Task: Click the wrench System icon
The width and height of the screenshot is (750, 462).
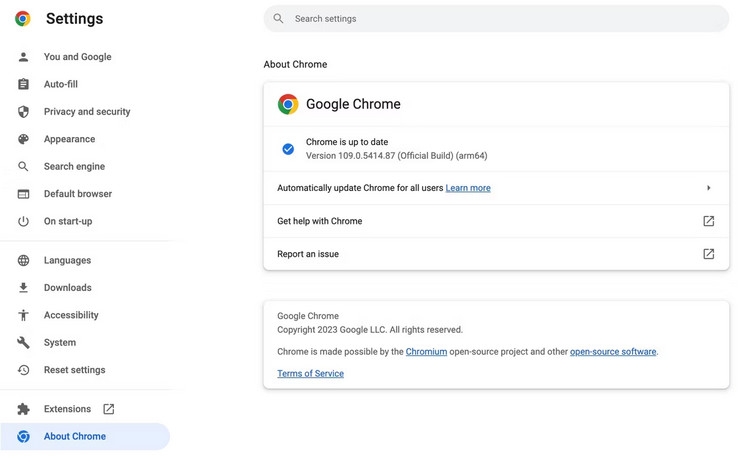Action: tap(23, 342)
